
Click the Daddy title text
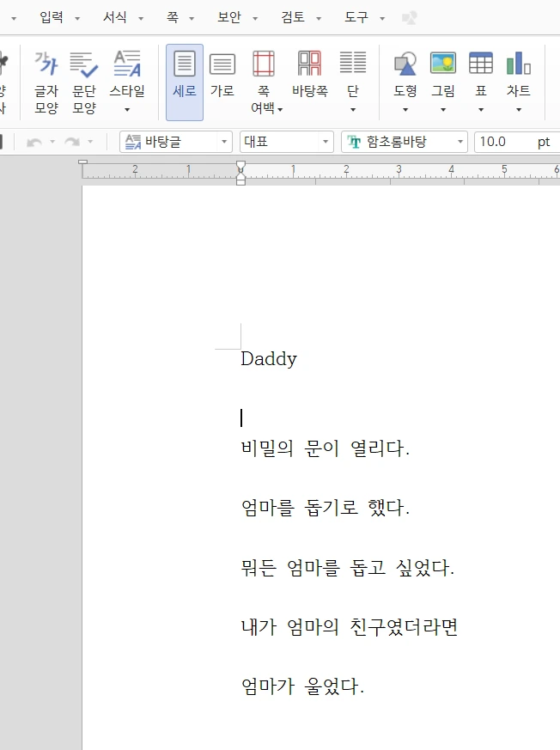point(269,359)
